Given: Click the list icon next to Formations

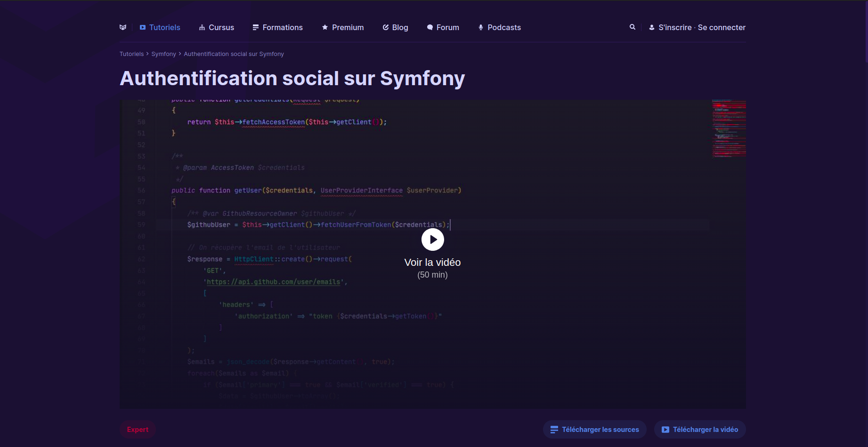Looking at the screenshot, I should [255, 27].
